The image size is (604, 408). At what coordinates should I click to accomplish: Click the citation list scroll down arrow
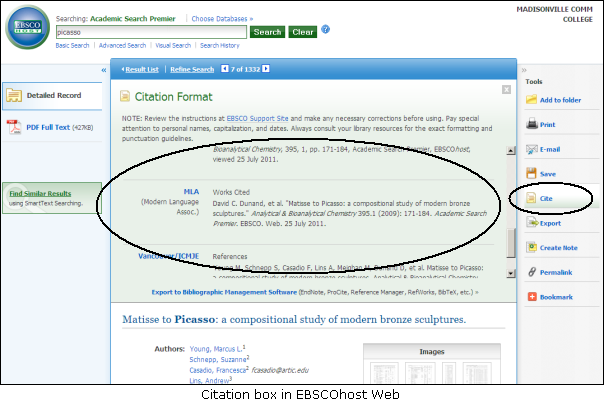tap(511, 273)
